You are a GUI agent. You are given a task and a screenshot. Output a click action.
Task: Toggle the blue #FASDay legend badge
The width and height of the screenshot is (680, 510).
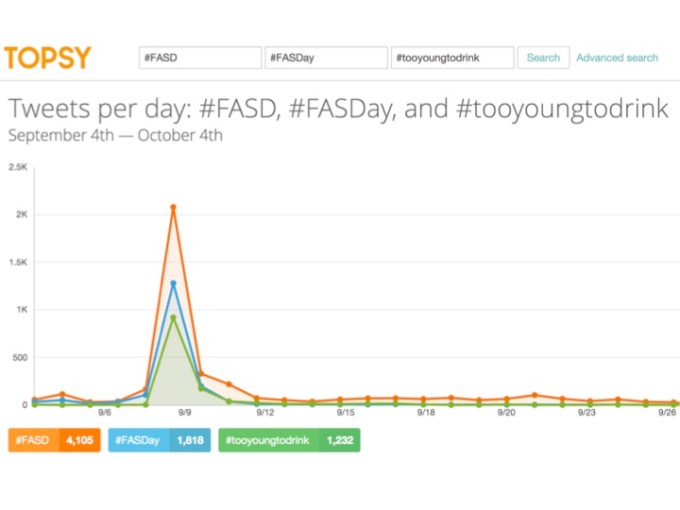[x=139, y=440]
